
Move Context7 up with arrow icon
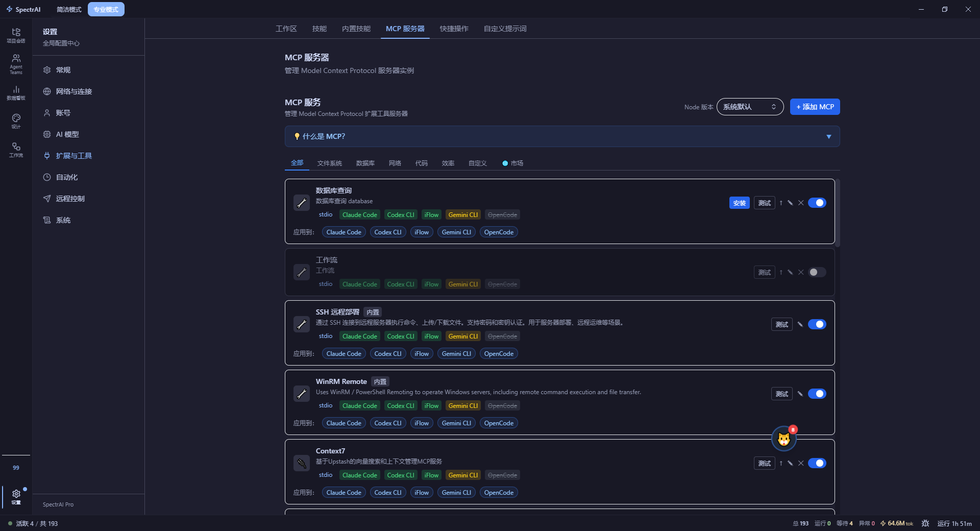(x=781, y=463)
